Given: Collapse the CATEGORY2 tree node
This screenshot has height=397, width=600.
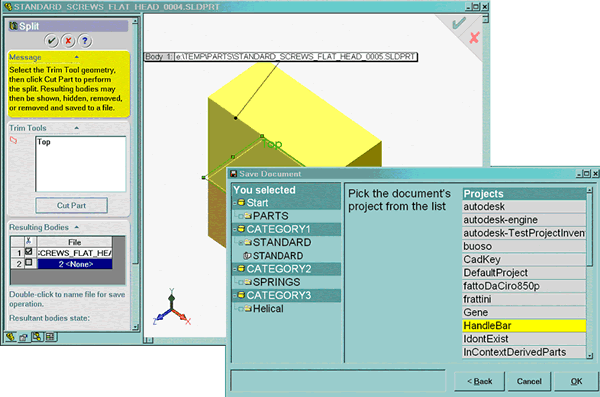Looking at the screenshot, I should click(235, 270).
